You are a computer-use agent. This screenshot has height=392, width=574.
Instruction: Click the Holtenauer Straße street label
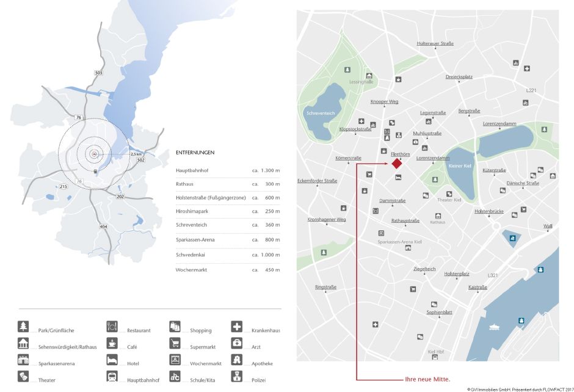[435, 44]
